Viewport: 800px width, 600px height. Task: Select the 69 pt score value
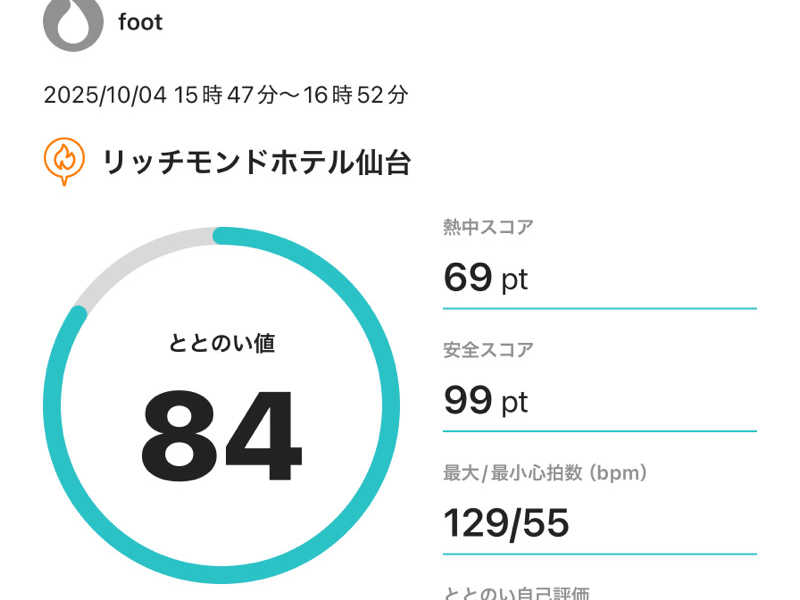click(x=485, y=278)
